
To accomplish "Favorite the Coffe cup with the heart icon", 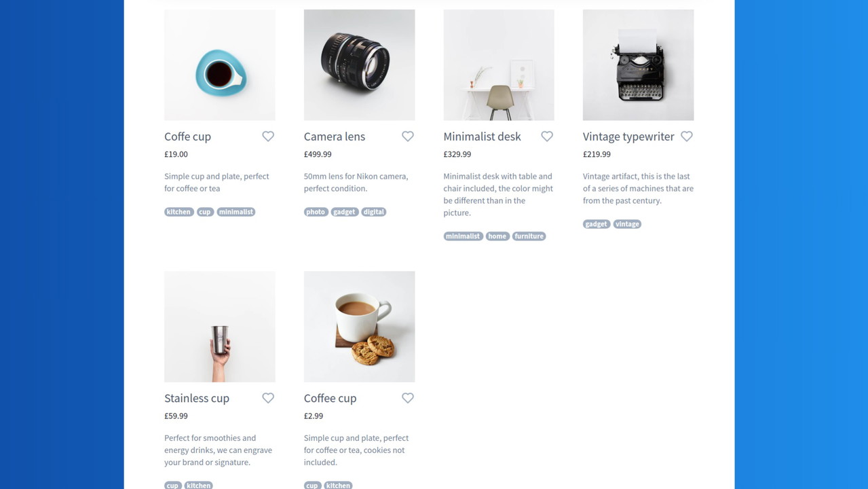I will (268, 137).
